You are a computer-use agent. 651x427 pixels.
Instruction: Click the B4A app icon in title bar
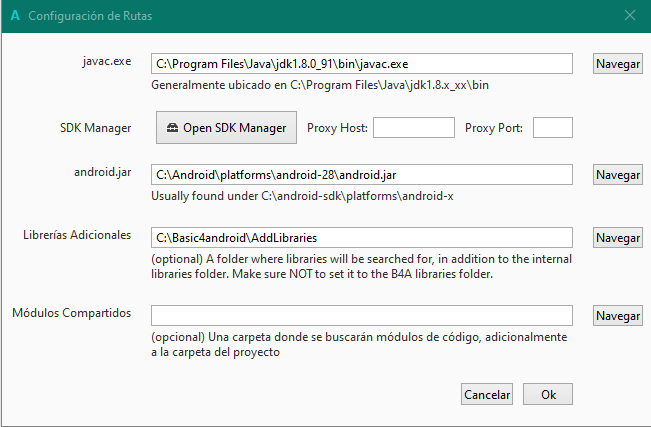pos(12,16)
